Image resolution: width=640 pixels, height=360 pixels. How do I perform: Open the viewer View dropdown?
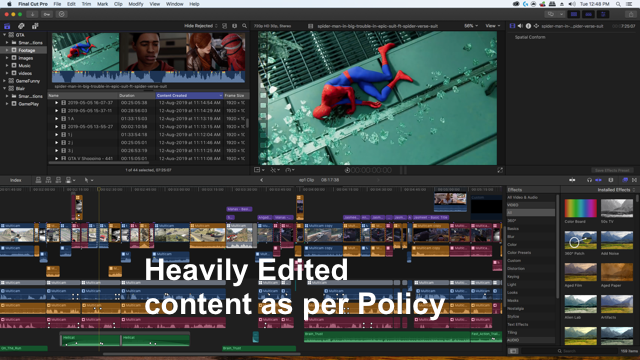pos(493,26)
